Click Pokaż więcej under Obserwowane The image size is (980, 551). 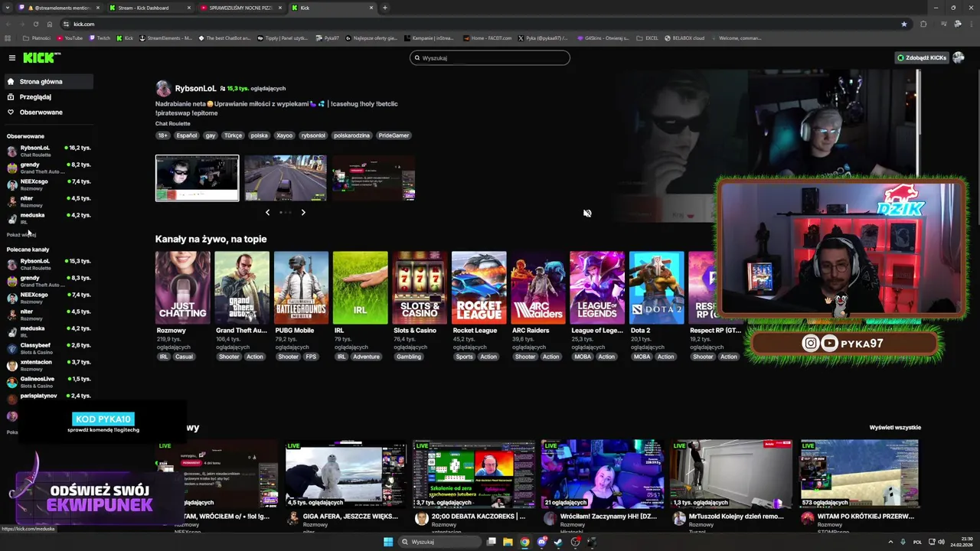(21, 234)
